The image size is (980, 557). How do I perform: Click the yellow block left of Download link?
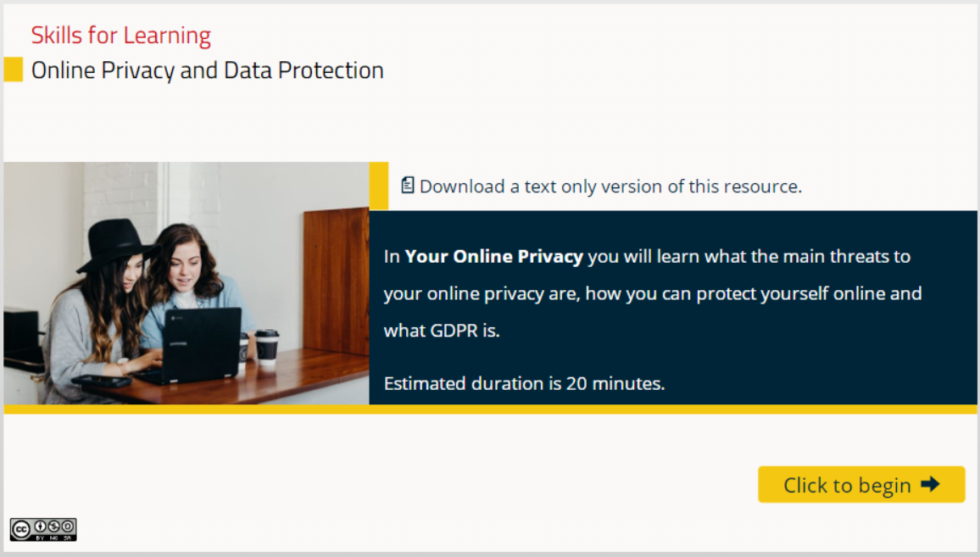coord(379,186)
